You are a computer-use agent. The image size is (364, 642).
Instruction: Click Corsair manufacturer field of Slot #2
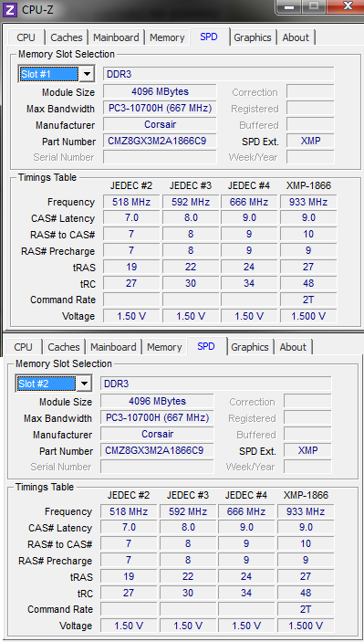[x=157, y=434]
